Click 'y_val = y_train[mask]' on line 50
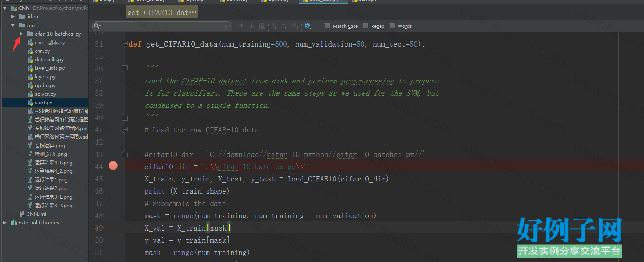The height and width of the screenshot is (262, 644). [x=187, y=240]
